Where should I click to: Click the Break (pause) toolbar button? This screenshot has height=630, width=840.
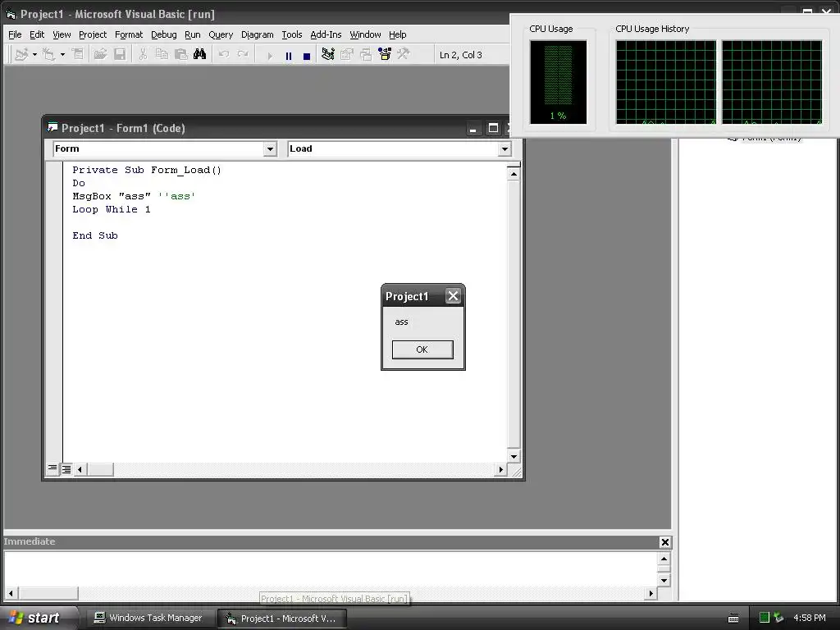[x=289, y=56]
